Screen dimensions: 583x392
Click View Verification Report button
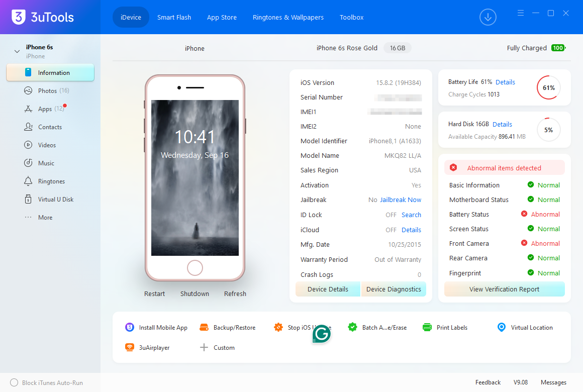[x=504, y=289]
